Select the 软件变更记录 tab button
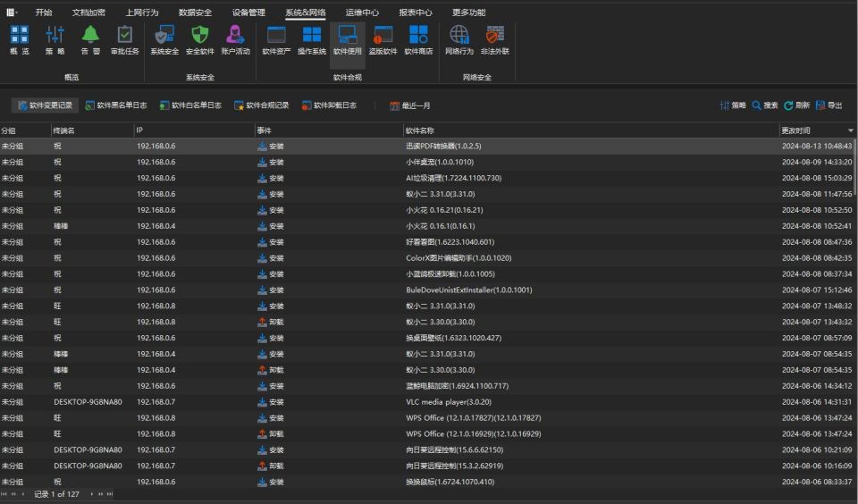858x504 pixels. click(x=45, y=105)
